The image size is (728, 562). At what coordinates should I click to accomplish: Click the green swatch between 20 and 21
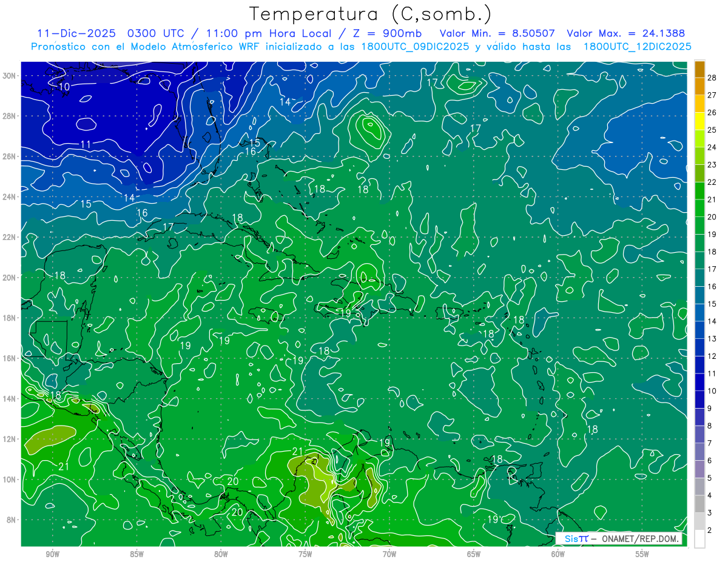[699, 209]
